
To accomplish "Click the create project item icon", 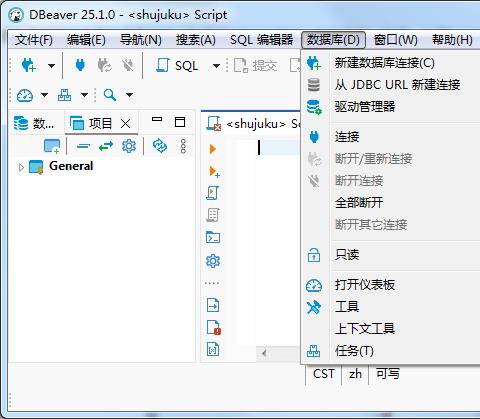I will 52,146.
